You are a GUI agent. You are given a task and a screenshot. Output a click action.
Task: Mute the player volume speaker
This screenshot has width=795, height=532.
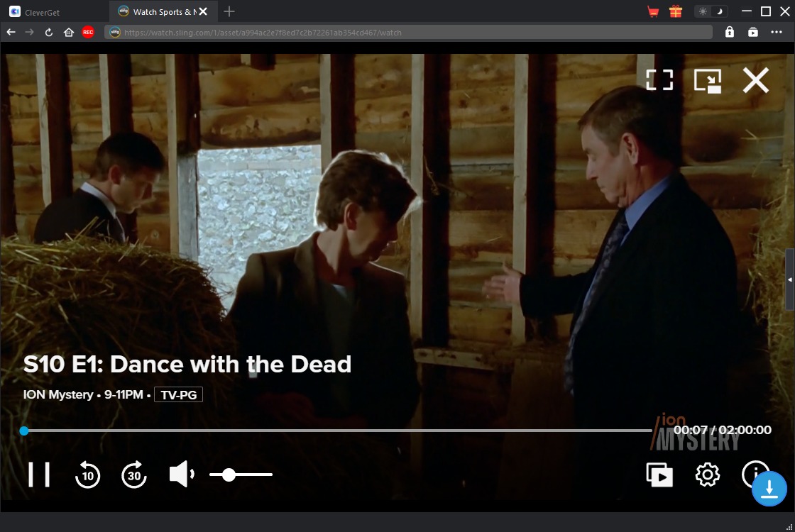click(x=181, y=475)
